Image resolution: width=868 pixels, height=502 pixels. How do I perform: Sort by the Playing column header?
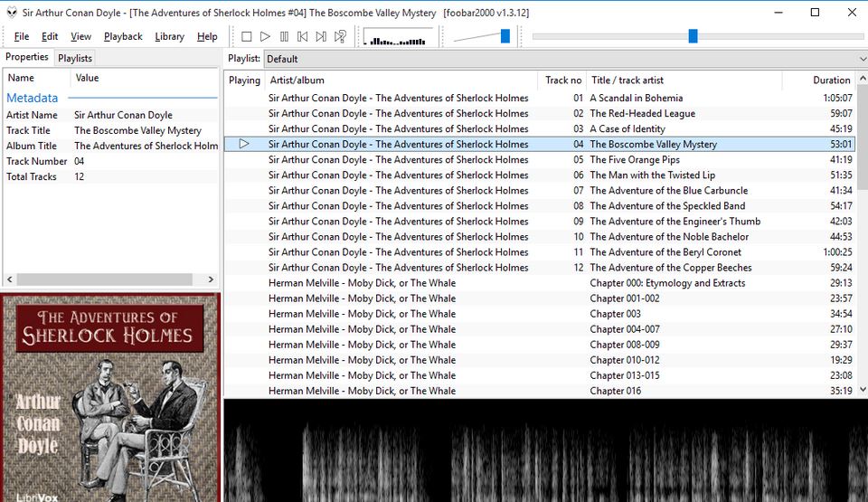[244, 81]
